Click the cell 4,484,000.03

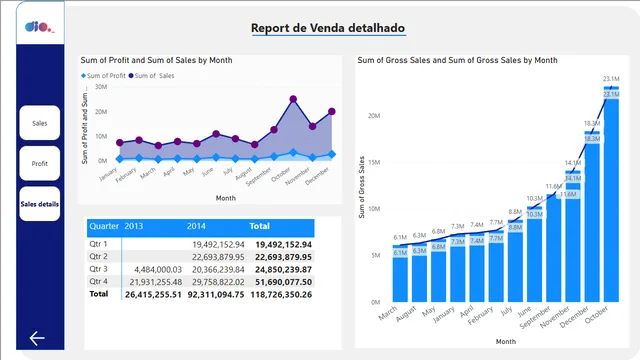click(158, 269)
